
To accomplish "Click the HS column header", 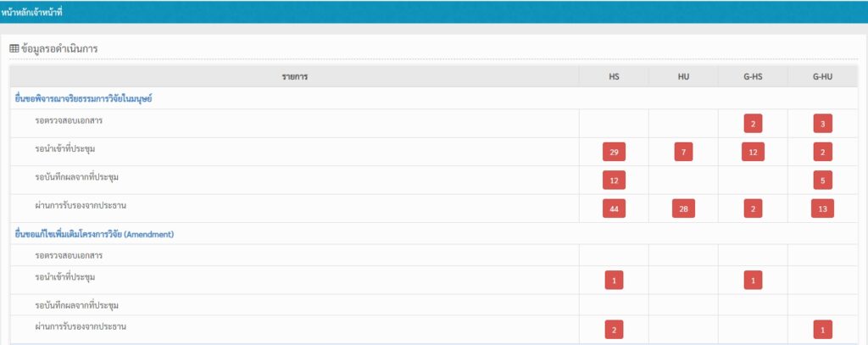I will coord(614,77).
